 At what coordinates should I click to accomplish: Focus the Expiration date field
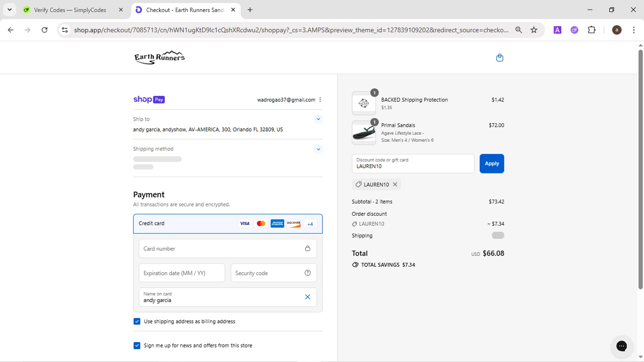click(x=182, y=273)
